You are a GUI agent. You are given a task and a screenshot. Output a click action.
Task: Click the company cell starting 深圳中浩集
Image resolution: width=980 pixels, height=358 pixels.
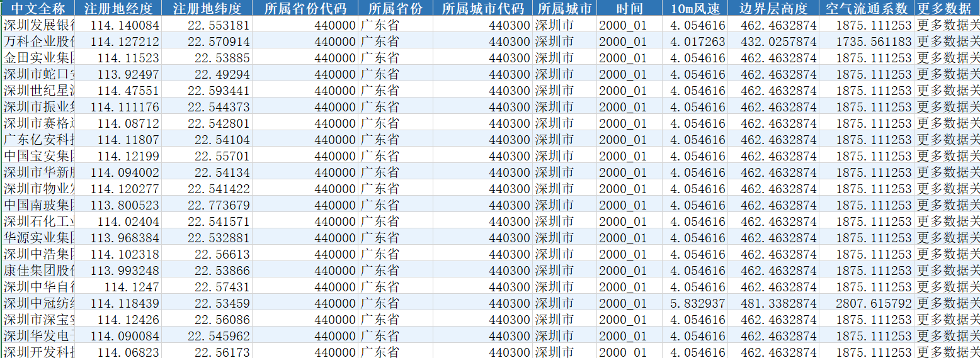point(38,255)
